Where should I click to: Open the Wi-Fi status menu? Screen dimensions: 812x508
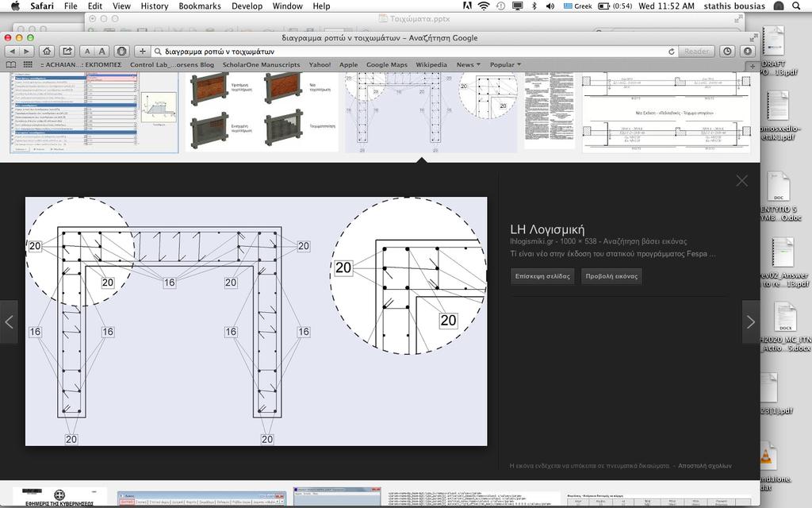click(483, 6)
